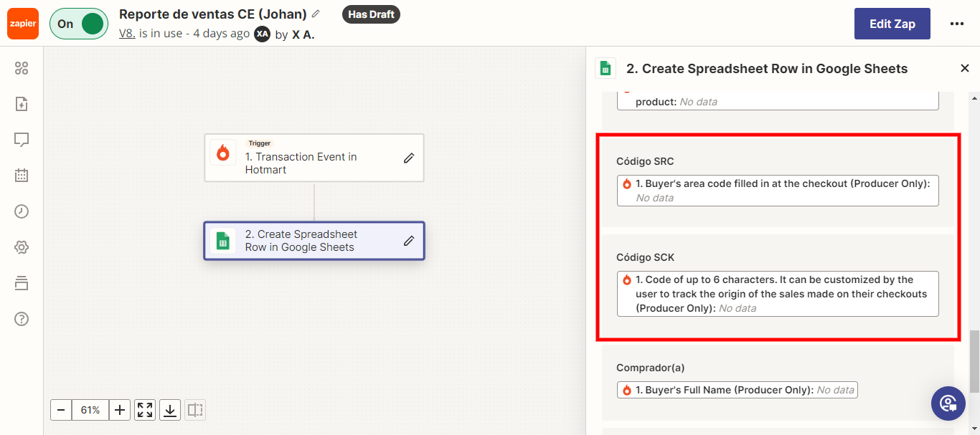980x435 pixels.
Task: Select the Transaction Event in Hotmart step
Action: [x=314, y=158]
